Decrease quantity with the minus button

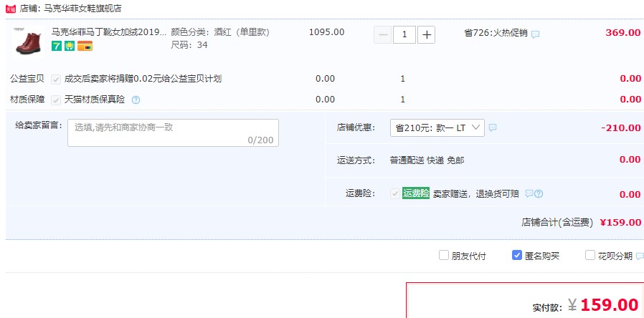point(382,35)
